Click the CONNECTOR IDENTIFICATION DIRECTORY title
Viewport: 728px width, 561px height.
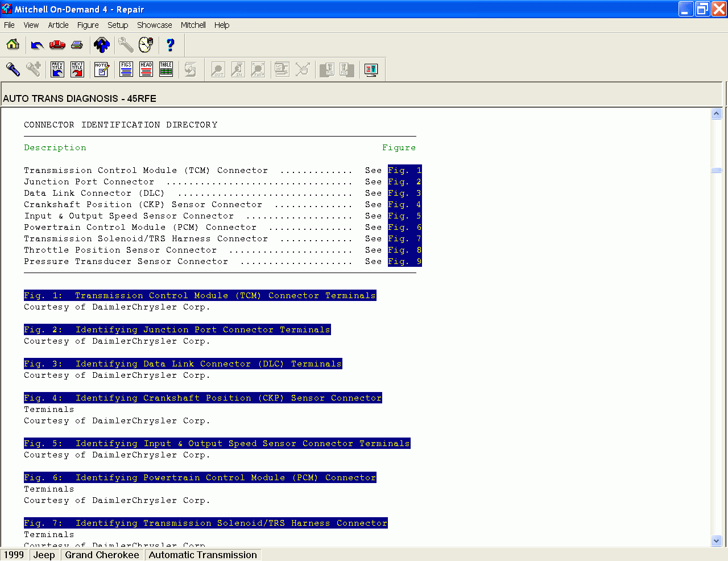coord(121,125)
